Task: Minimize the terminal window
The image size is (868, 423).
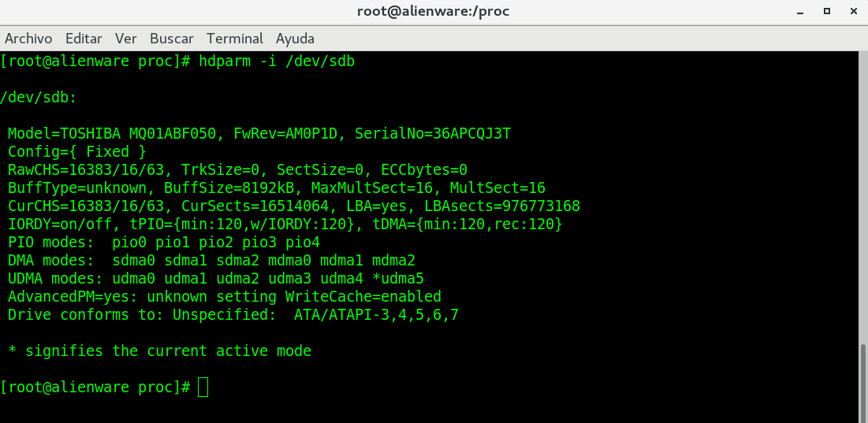Action: click(802, 12)
